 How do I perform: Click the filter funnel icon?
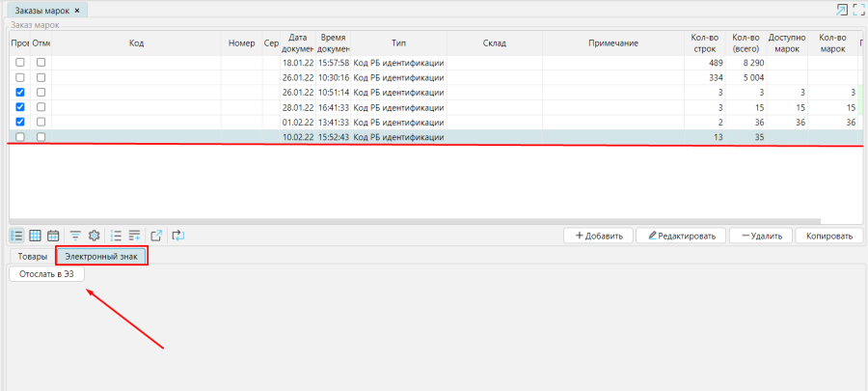[x=75, y=235]
